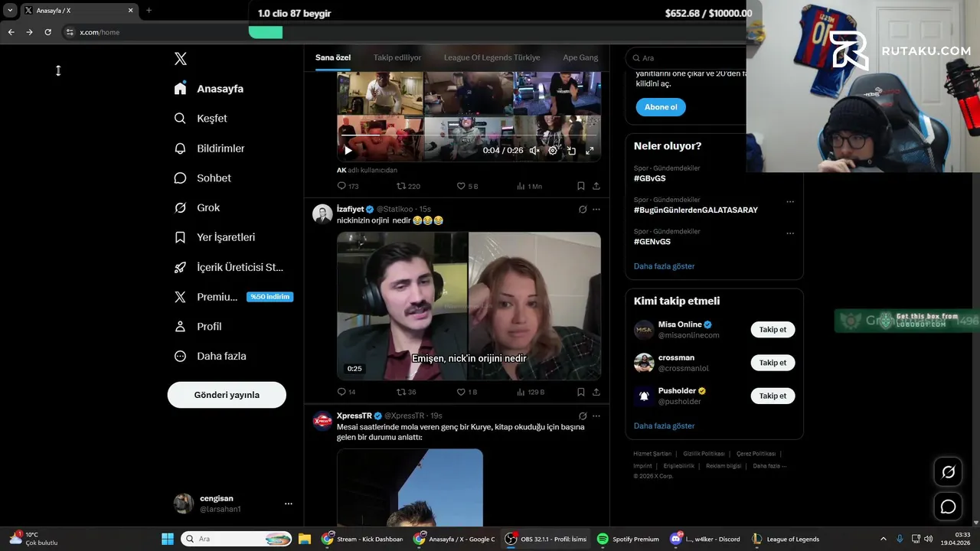Show more trends via Daha fazla göster
This screenshot has height=551, width=980.
(665, 266)
